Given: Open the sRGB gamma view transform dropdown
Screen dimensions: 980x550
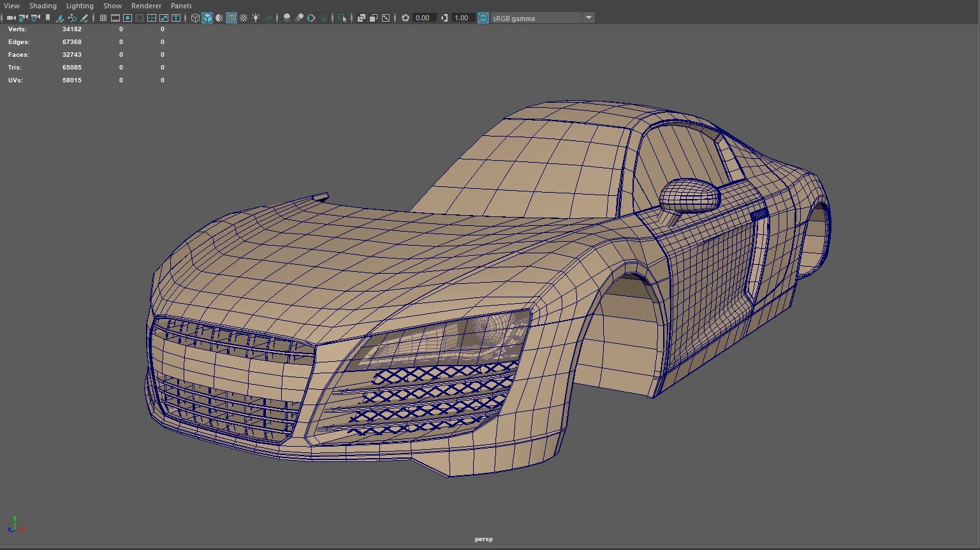Looking at the screenshot, I should (x=588, y=18).
